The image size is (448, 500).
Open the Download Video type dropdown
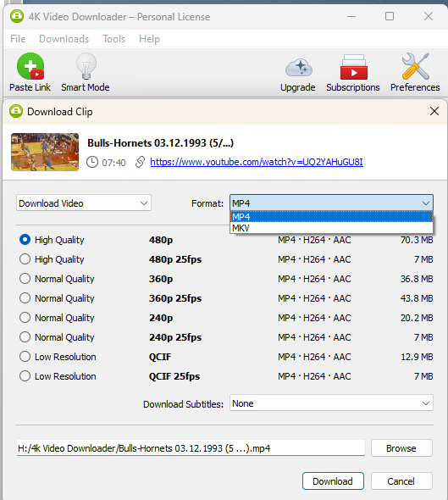click(x=84, y=203)
